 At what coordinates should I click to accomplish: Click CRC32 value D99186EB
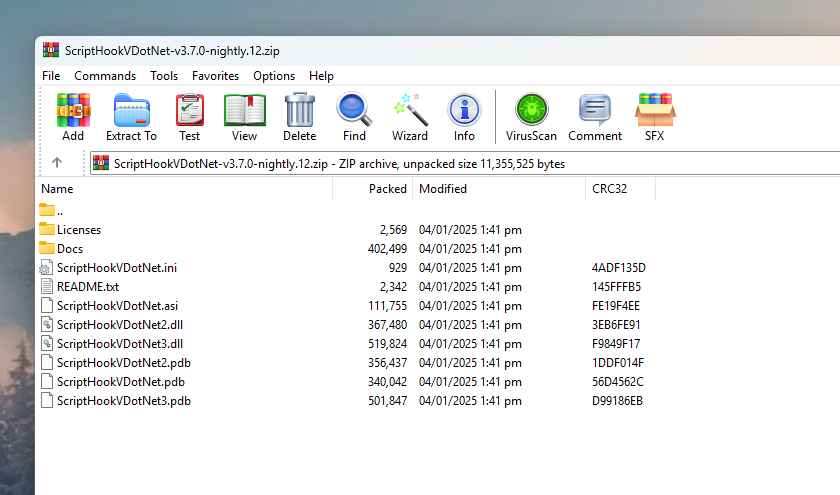617,401
